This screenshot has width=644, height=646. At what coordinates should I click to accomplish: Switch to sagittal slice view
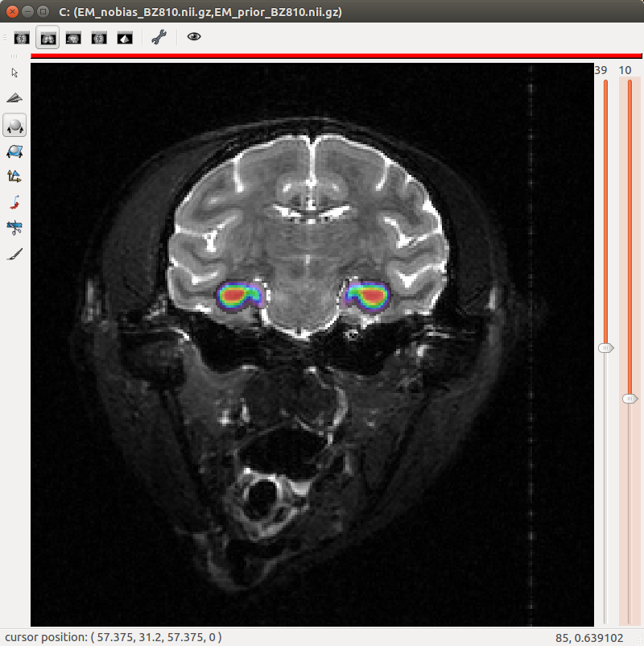point(73,37)
